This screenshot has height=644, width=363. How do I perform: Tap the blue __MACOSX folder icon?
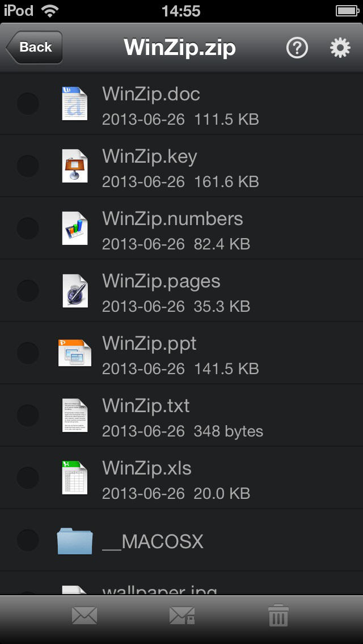coord(75,541)
